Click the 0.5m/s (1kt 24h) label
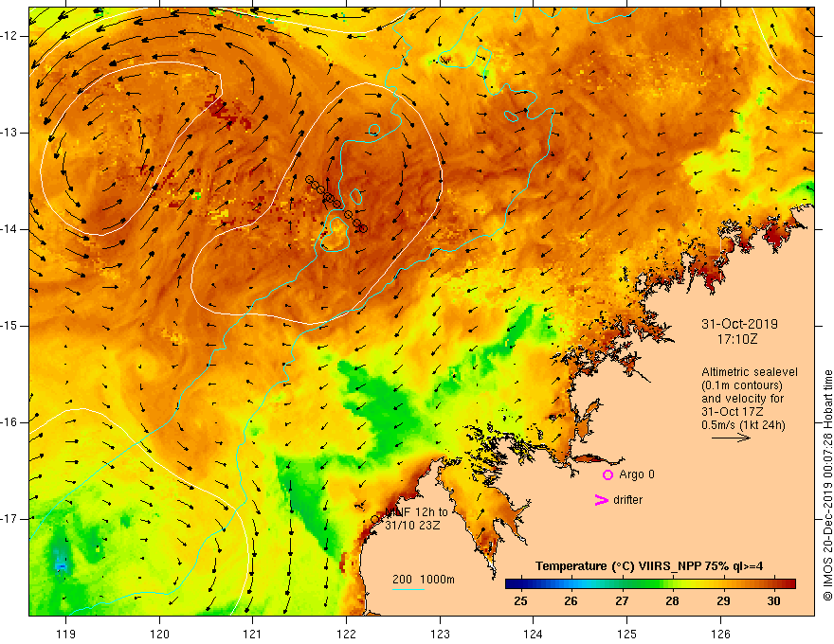The width and height of the screenshot is (834, 644). (x=743, y=425)
